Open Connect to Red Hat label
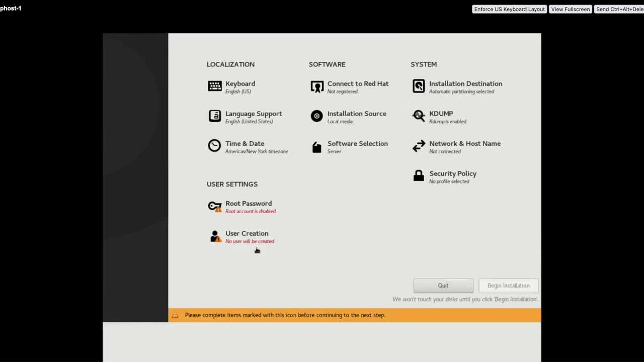Screen dimensions: 644x362 tap(358, 84)
